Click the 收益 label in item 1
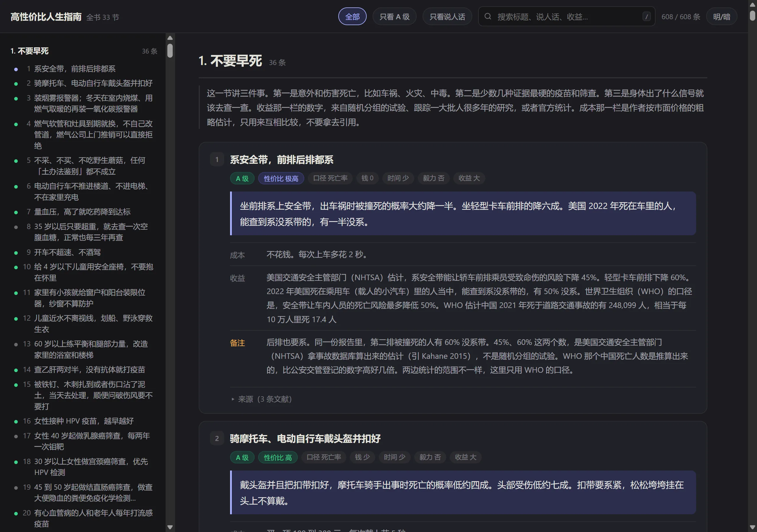Viewport: 757px width, 532px height. [237, 278]
